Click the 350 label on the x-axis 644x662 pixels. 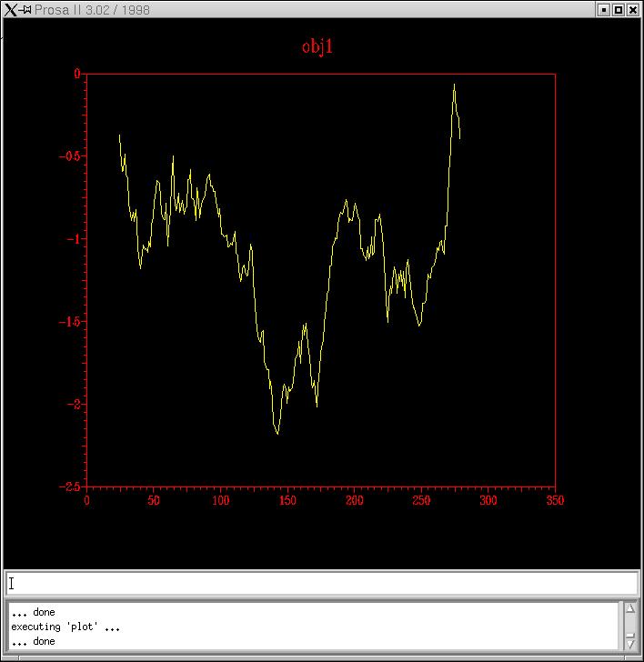[x=554, y=500]
